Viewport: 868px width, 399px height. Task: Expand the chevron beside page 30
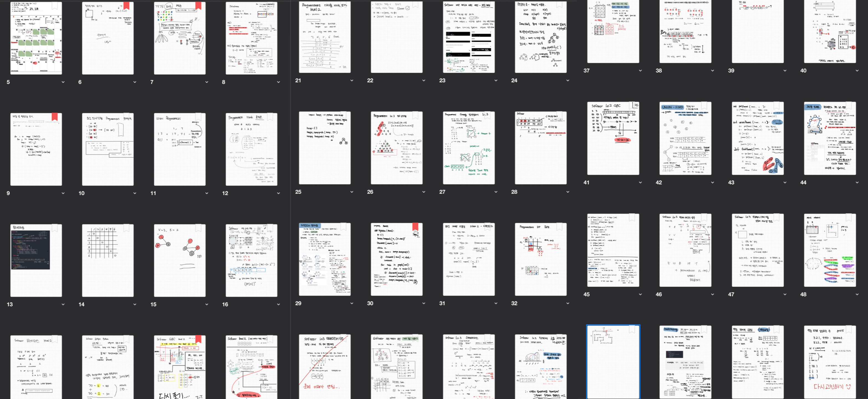point(423,303)
